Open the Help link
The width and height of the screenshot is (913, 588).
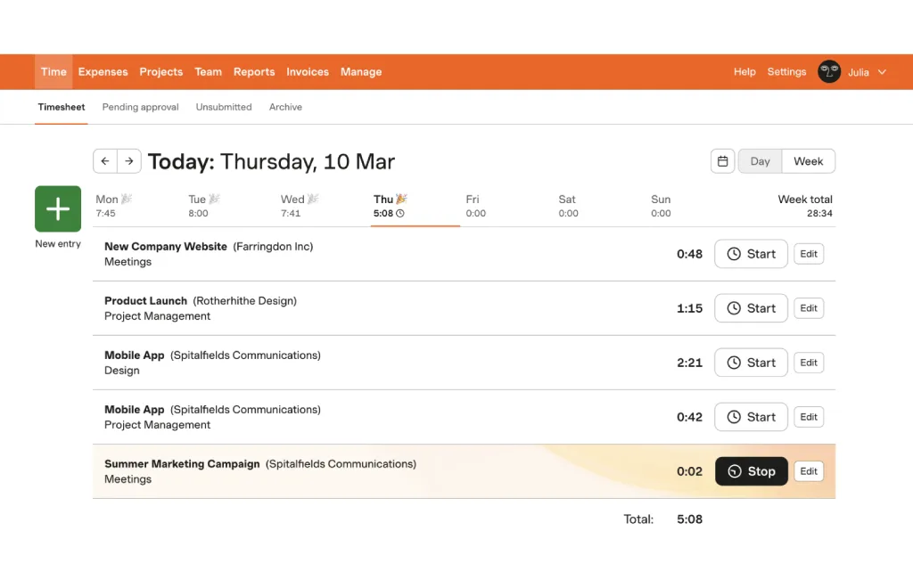[744, 72]
